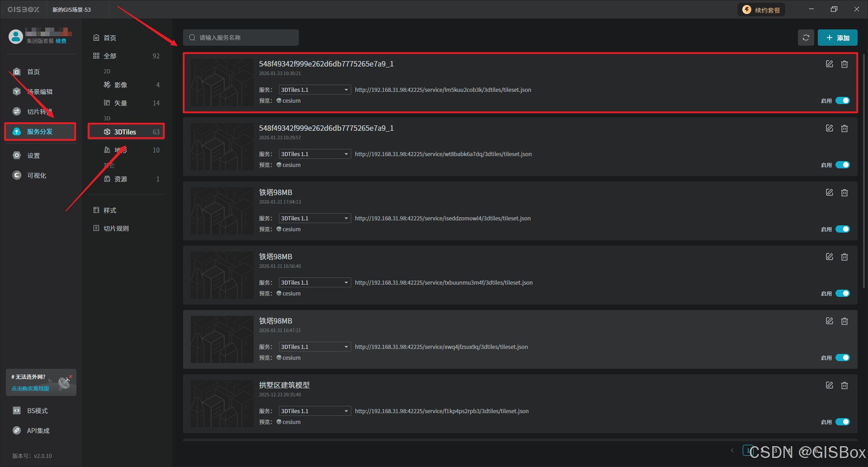
Task: Preview 拱墅区建筑模型 service in cesium
Action: coord(288,422)
